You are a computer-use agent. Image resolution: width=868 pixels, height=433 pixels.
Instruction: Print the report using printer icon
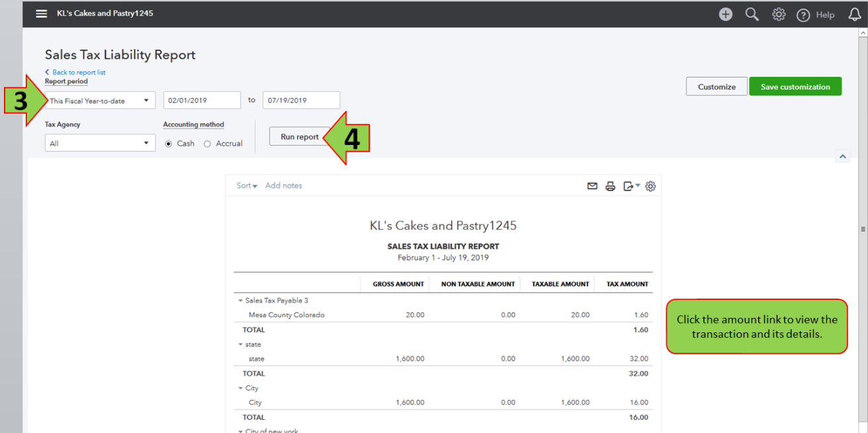point(611,186)
